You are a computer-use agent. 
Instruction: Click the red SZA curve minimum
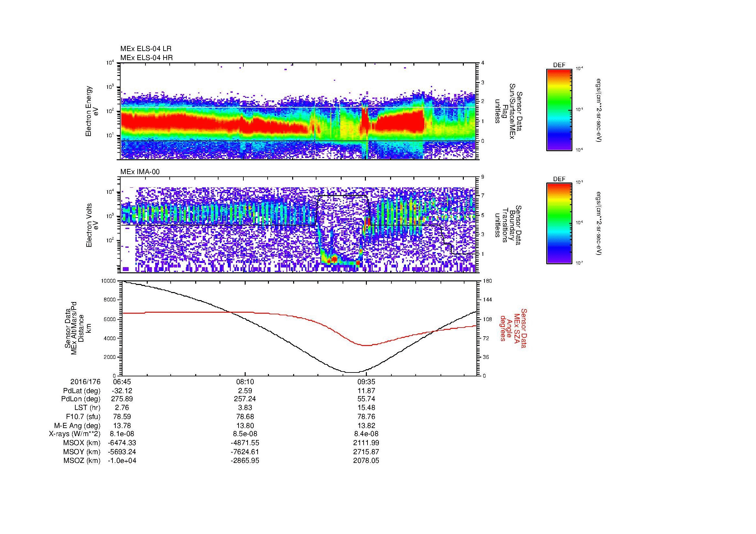pos(366,345)
